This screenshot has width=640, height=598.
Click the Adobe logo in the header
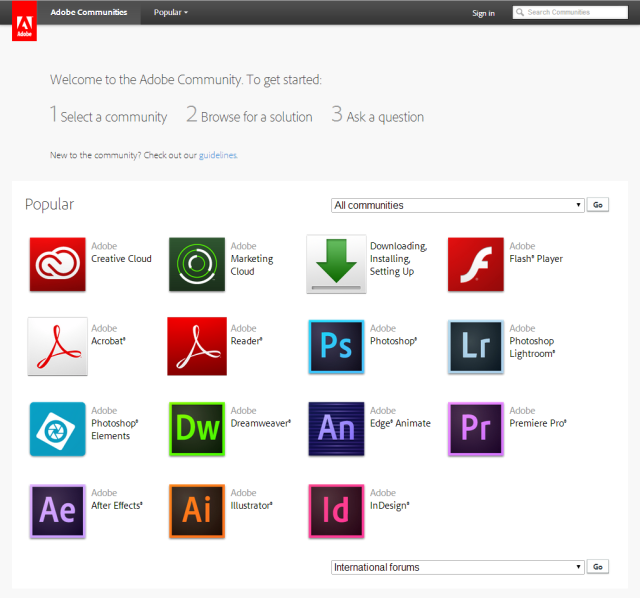point(24,21)
